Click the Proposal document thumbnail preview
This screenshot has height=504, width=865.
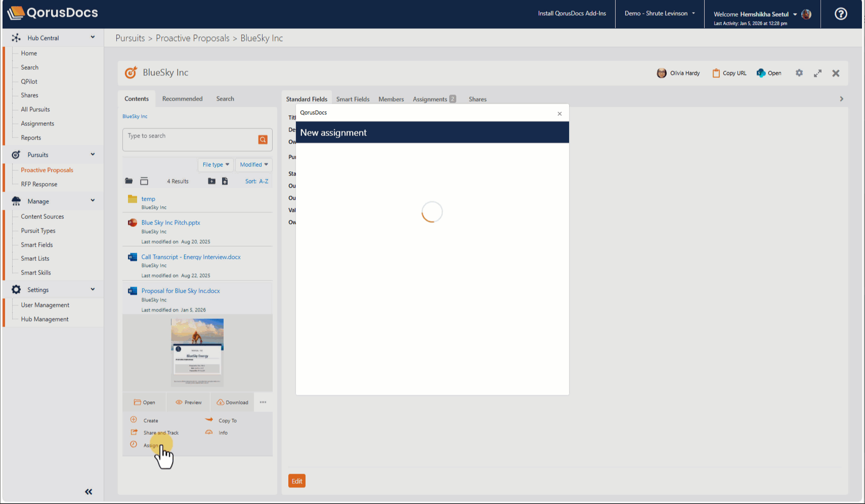point(197,352)
